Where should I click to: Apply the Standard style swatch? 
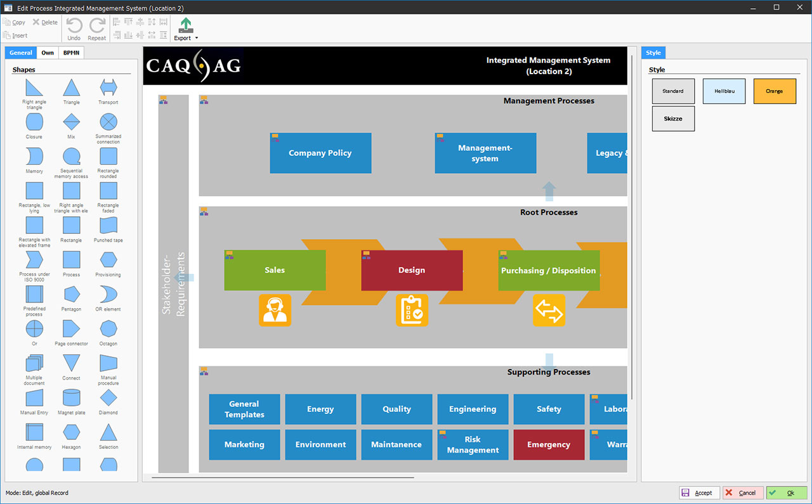(x=673, y=91)
